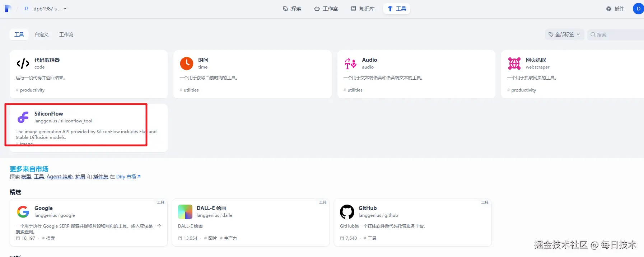The width and height of the screenshot is (644, 257).
Task: Click the productivity tag on code card
Action: pyautogui.click(x=30, y=90)
